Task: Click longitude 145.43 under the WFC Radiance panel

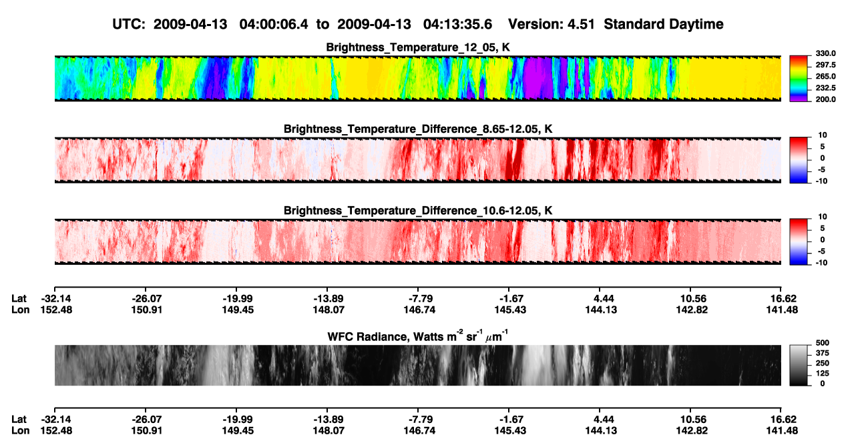Action: (x=511, y=430)
